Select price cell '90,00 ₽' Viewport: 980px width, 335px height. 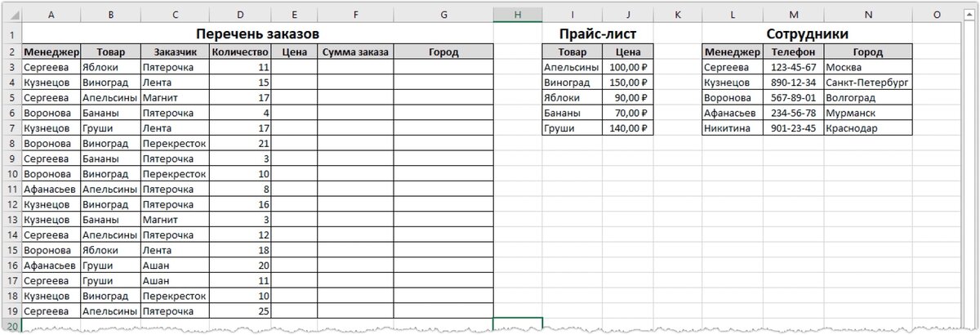[627, 98]
